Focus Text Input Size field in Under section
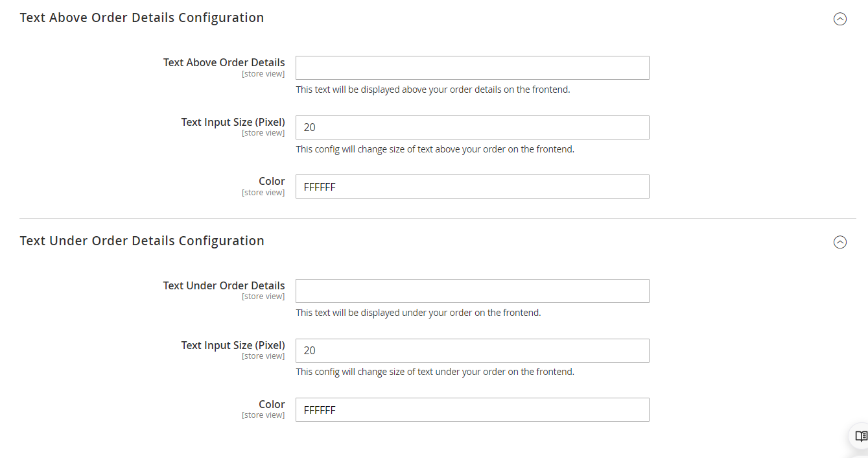This screenshot has height=458, width=868. click(x=472, y=351)
